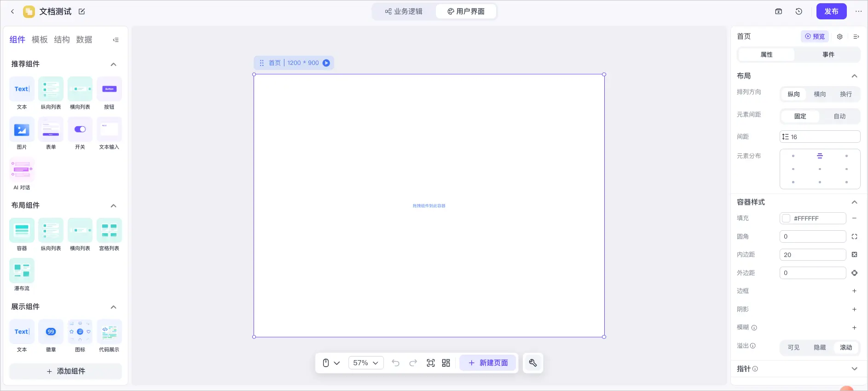Open page settings gear icon
Image resolution: width=868 pixels, height=391 pixels.
click(839, 36)
